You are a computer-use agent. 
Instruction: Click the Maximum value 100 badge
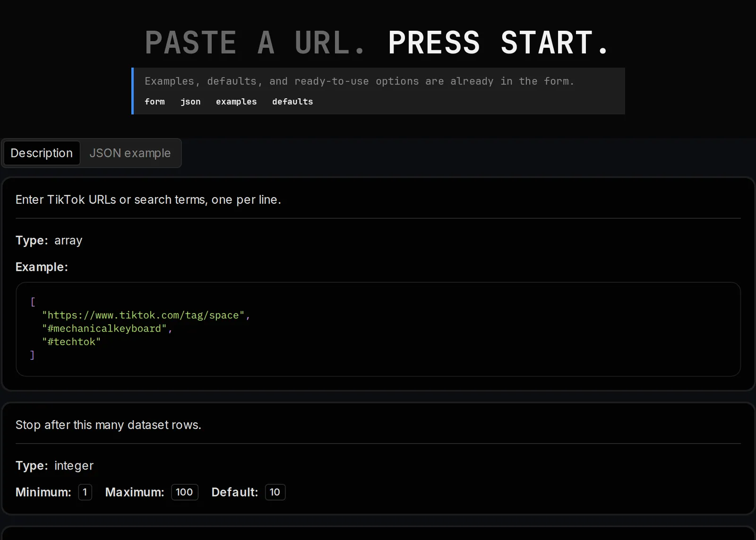pyautogui.click(x=184, y=492)
